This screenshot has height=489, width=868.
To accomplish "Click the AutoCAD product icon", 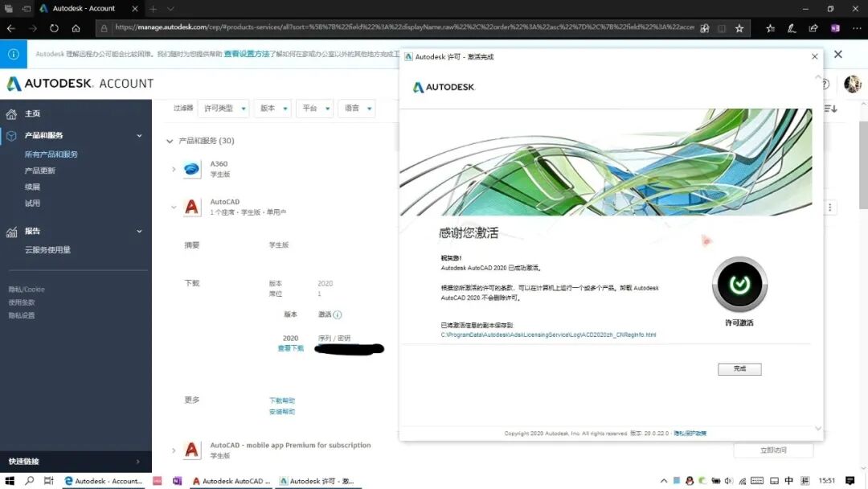I will coord(191,208).
